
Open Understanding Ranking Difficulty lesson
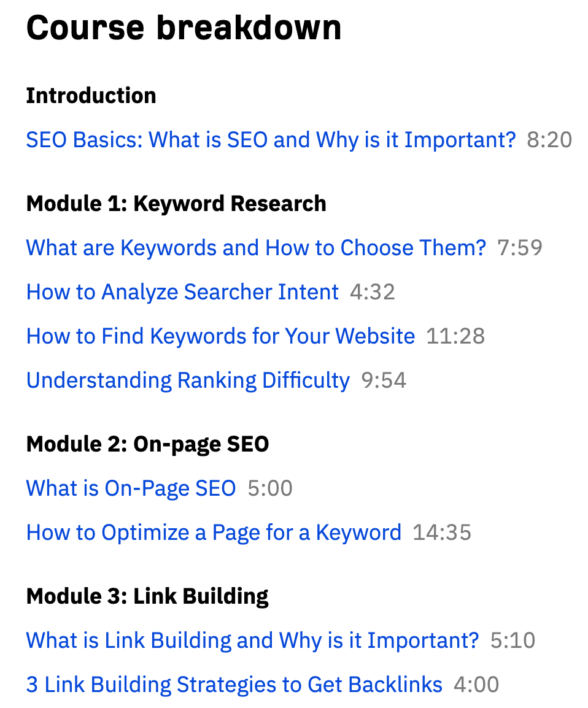pos(188,380)
